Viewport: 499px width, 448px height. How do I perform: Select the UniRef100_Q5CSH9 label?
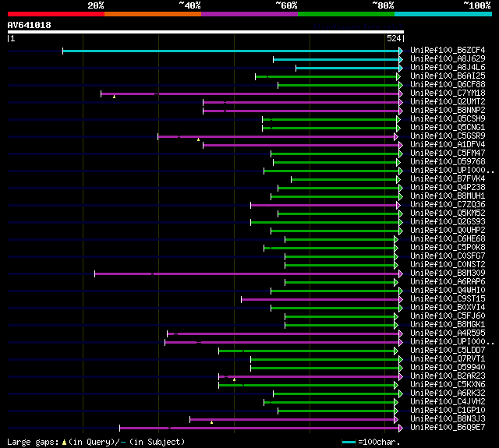tap(448, 119)
